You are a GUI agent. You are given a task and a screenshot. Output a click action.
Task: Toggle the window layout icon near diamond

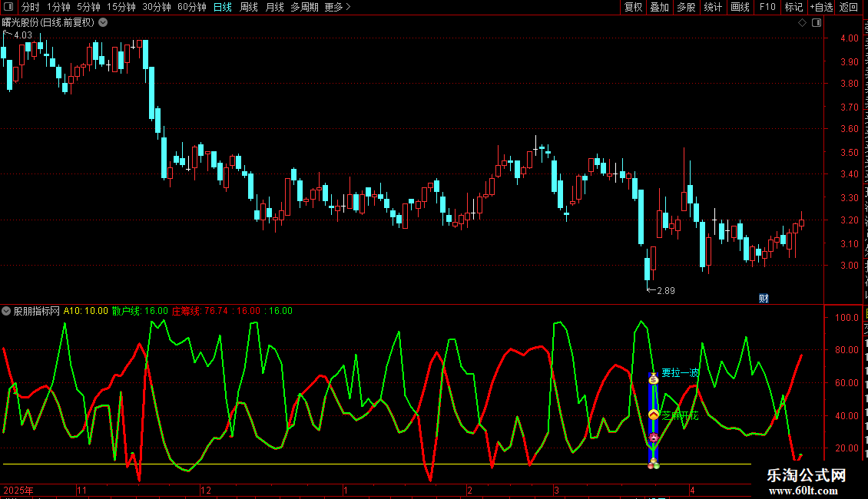click(817, 23)
